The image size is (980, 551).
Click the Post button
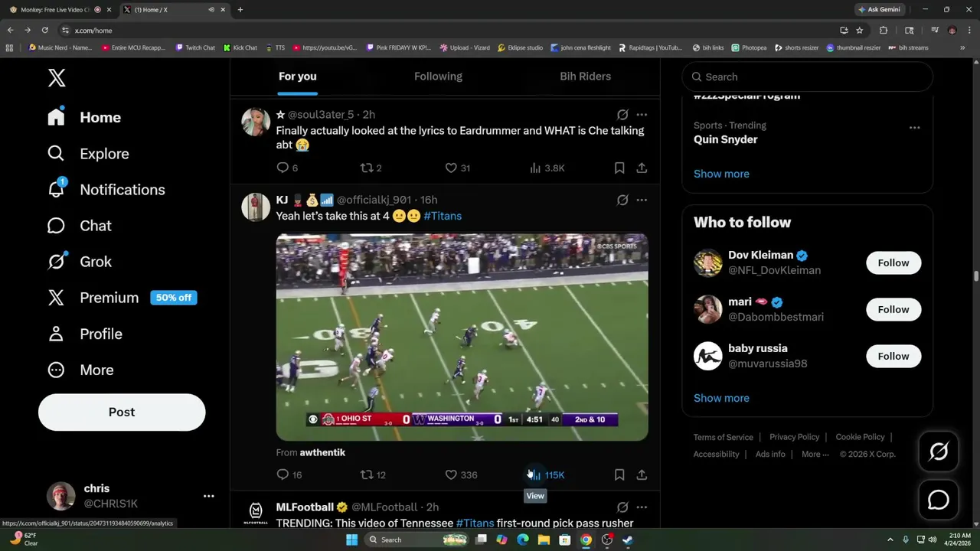coord(122,412)
